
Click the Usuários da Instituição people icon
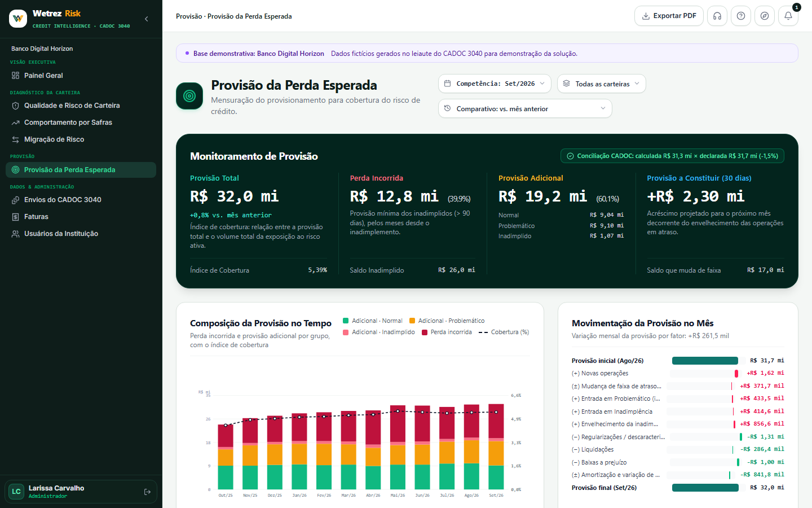pyautogui.click(x=15, y=234)
